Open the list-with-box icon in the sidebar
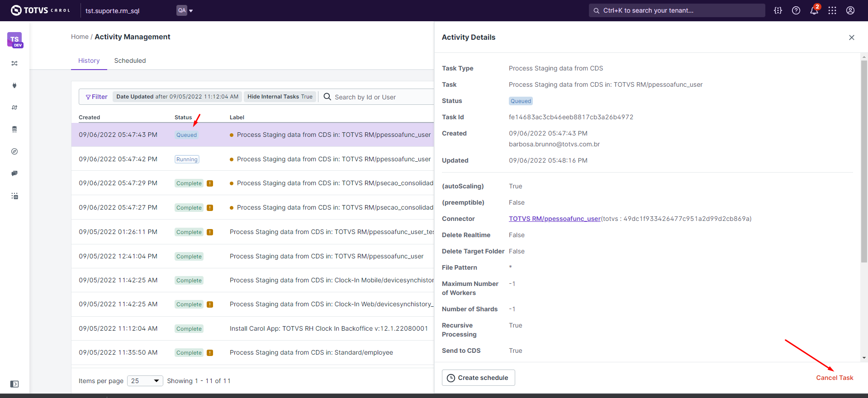Viewport: 868px width, 398px height. pos(14,196)
